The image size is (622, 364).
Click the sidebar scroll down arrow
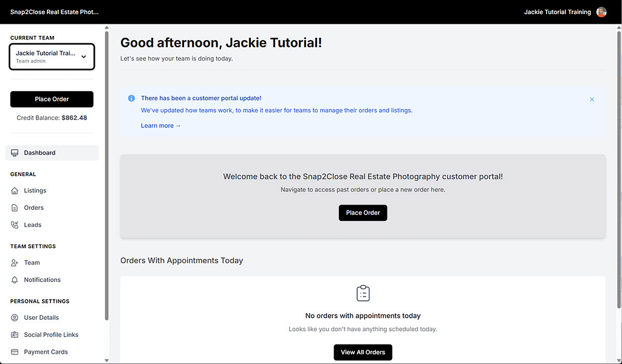tap(108, 360)
